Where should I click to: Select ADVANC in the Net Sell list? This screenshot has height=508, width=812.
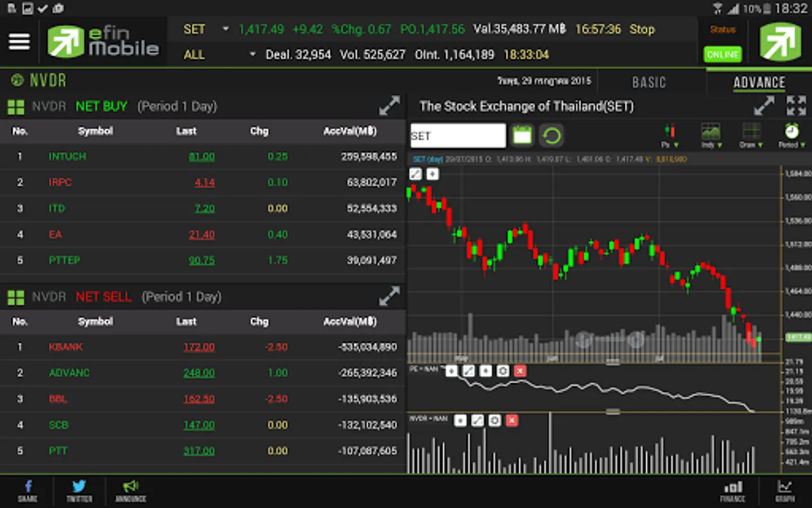click(69, 373)
